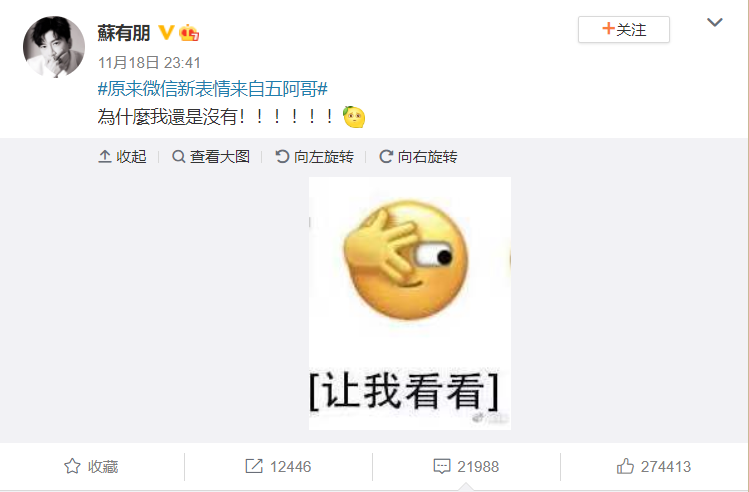Image resolution: width=749 pixels, height=492 pixels.
Task: Click the crown membership badge icon
Action: coord(189,32)
